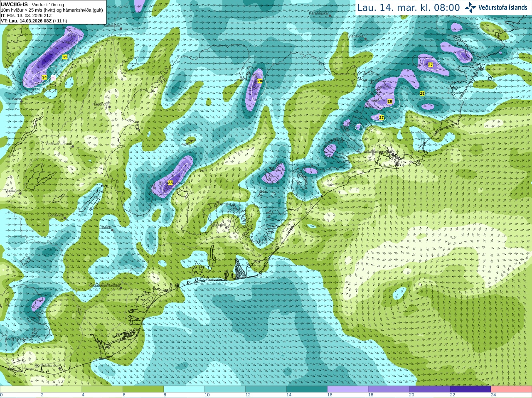
Task: Click the Hornafjarðarflugvöllur place label
Action: (x=374, y=152)
